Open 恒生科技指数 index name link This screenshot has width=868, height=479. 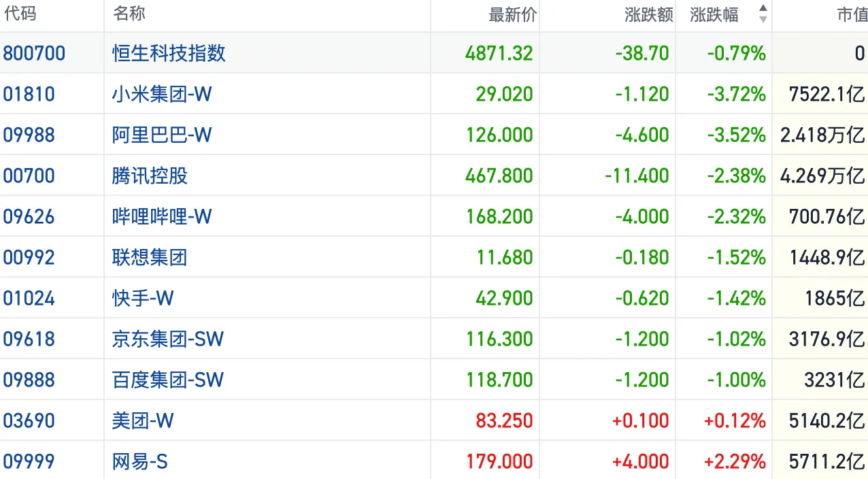(169, 53)
